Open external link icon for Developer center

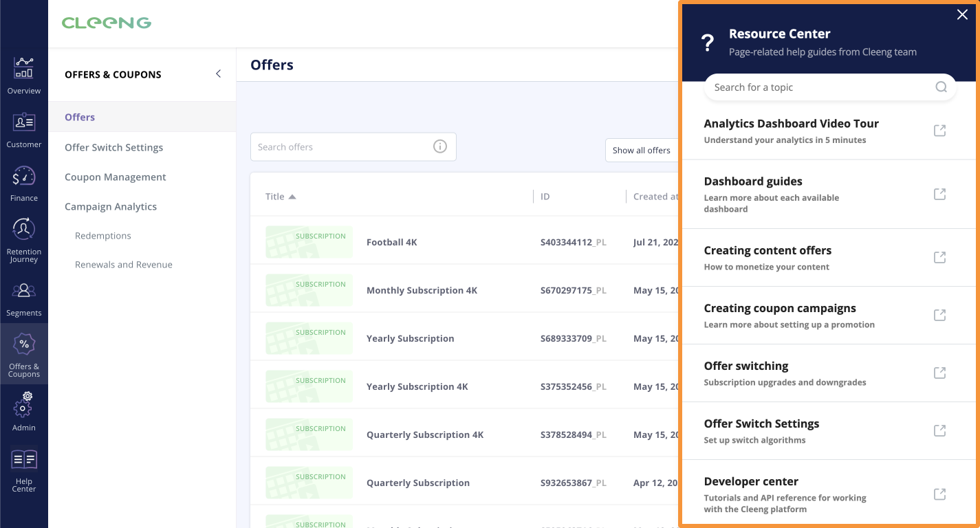coord(939,494)
